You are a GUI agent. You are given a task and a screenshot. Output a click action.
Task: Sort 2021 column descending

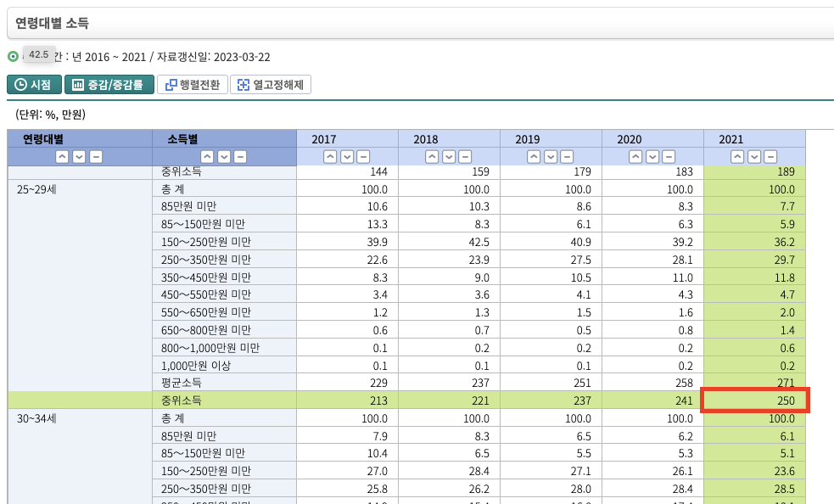(754, 156)
